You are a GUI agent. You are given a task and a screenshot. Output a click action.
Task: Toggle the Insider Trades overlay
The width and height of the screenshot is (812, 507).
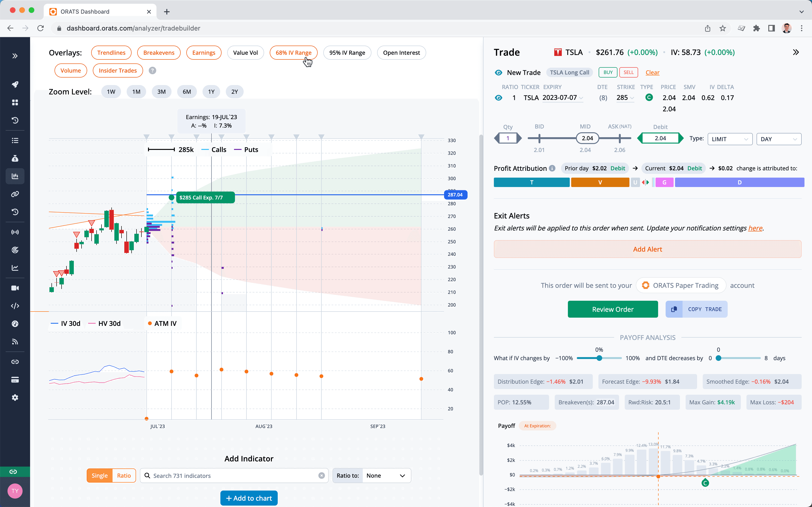(118, 70)
